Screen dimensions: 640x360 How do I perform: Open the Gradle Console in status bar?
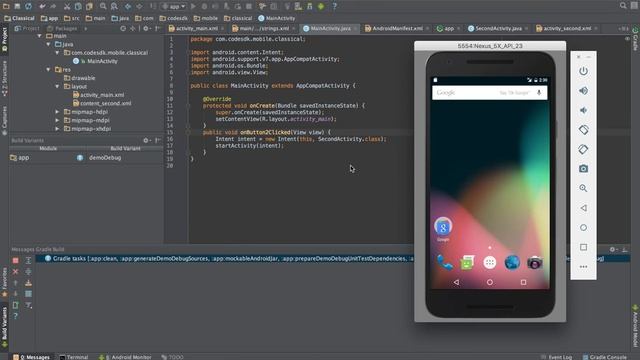(x=605, y=357)
